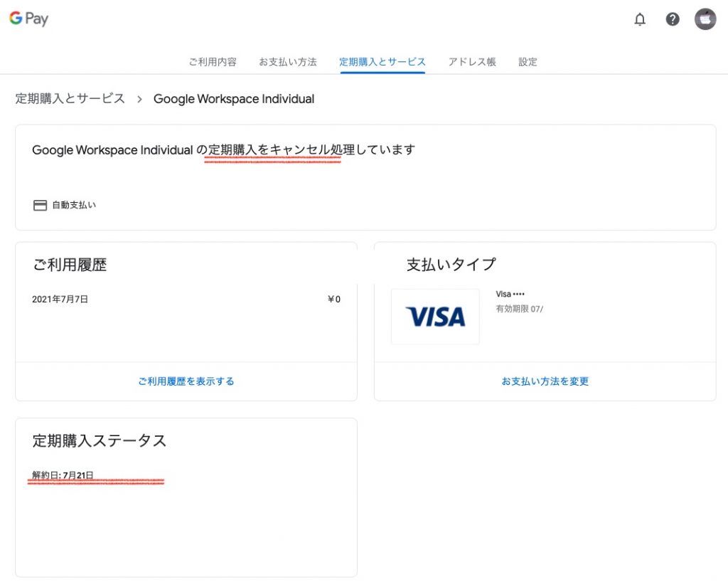The width and height of the screenshot is (728, 587).
Task: Click ご利用履歴を表示する link
Action: pos(186,381)
